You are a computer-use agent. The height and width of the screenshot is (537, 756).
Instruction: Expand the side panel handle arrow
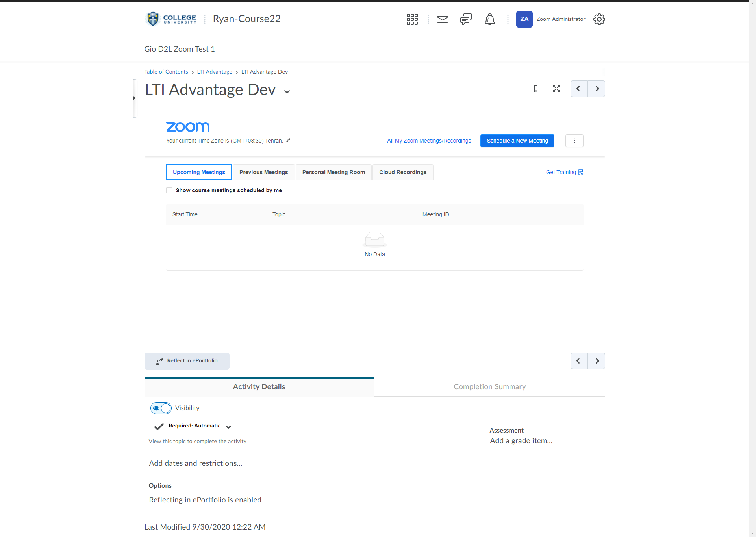click(x=135, y=98)
